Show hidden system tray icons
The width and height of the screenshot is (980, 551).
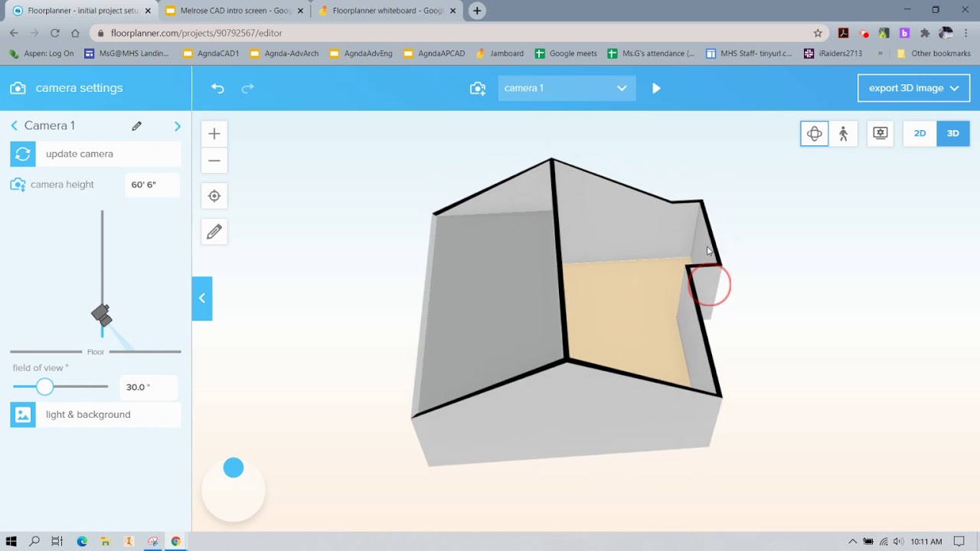(853, 541)
